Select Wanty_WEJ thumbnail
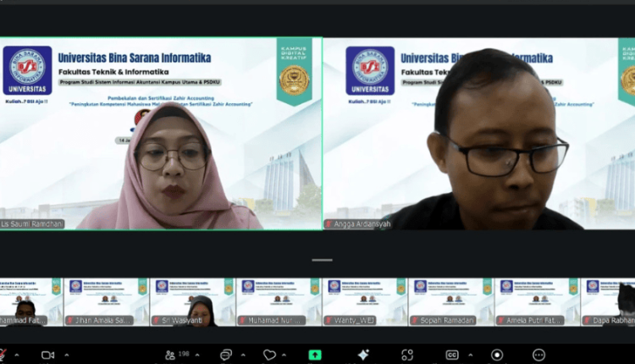This screenshot has height=364, width=635. pyautogui.click(x=365, y=302)
